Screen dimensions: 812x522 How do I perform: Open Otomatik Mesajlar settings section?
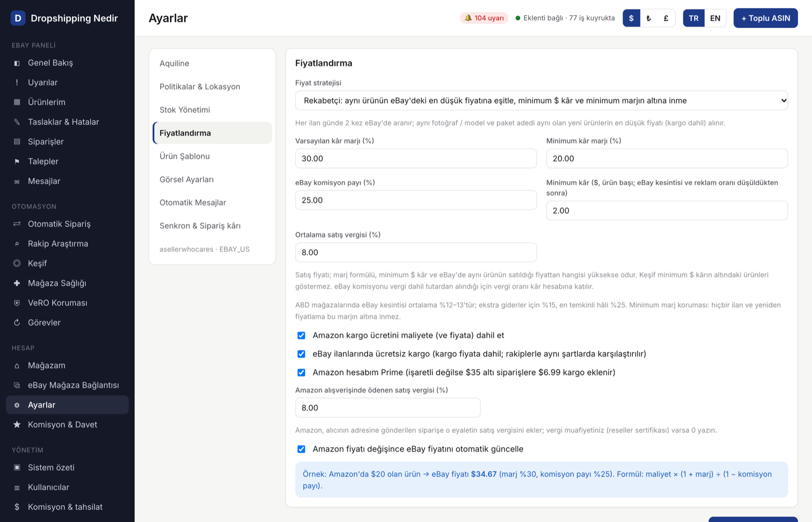pyautogui.click(x=212, y=203)
